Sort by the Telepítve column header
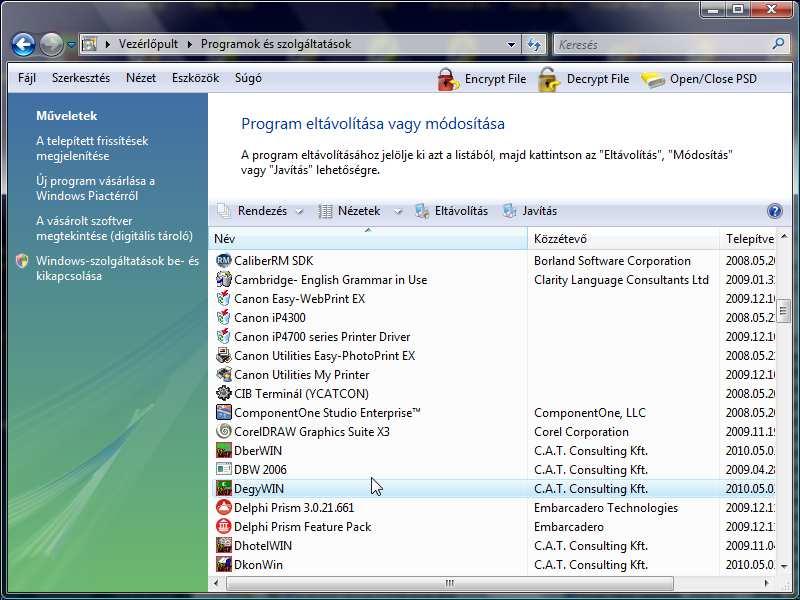The image size is (800, 600). pos(748,238)
